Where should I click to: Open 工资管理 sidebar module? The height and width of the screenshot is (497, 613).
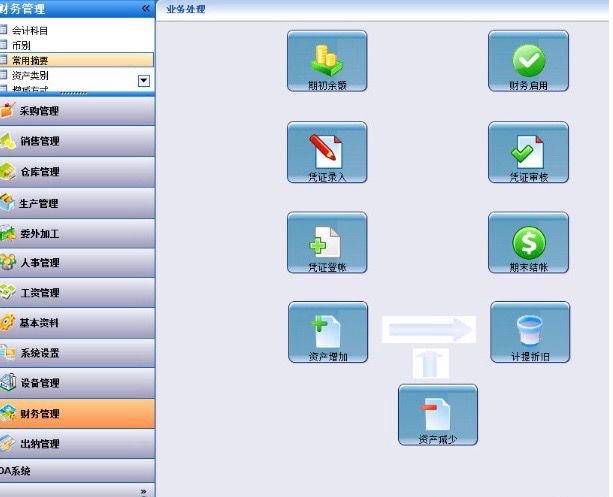tap(77, 292)
